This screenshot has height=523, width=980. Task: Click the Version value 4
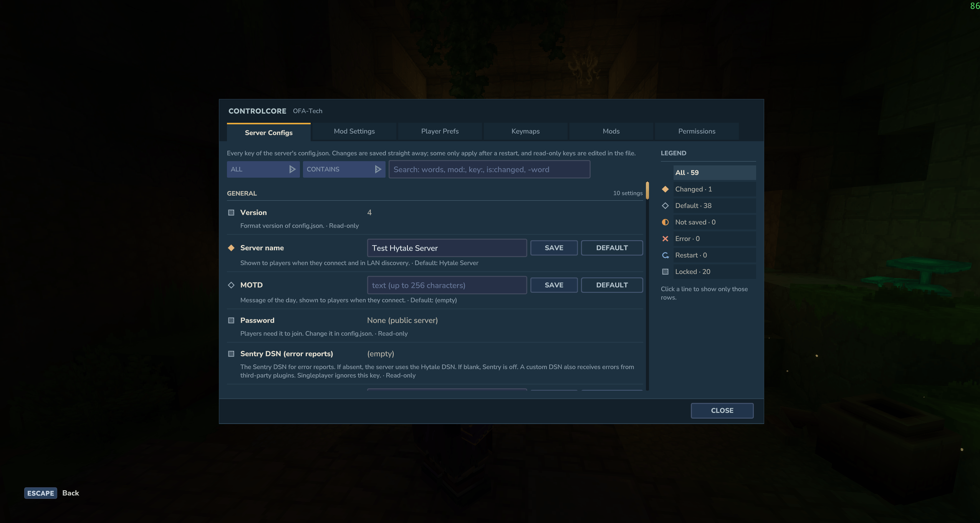[369, 213]
